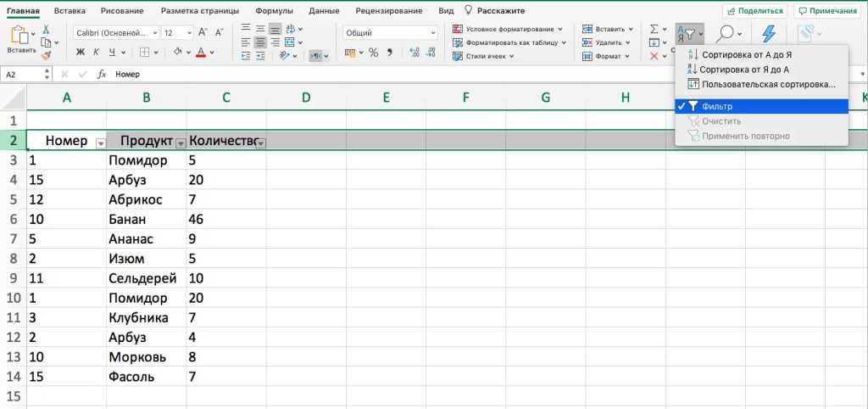Align cell text to the left
This screenshot has height=409, width=868.
coord(247,42)
